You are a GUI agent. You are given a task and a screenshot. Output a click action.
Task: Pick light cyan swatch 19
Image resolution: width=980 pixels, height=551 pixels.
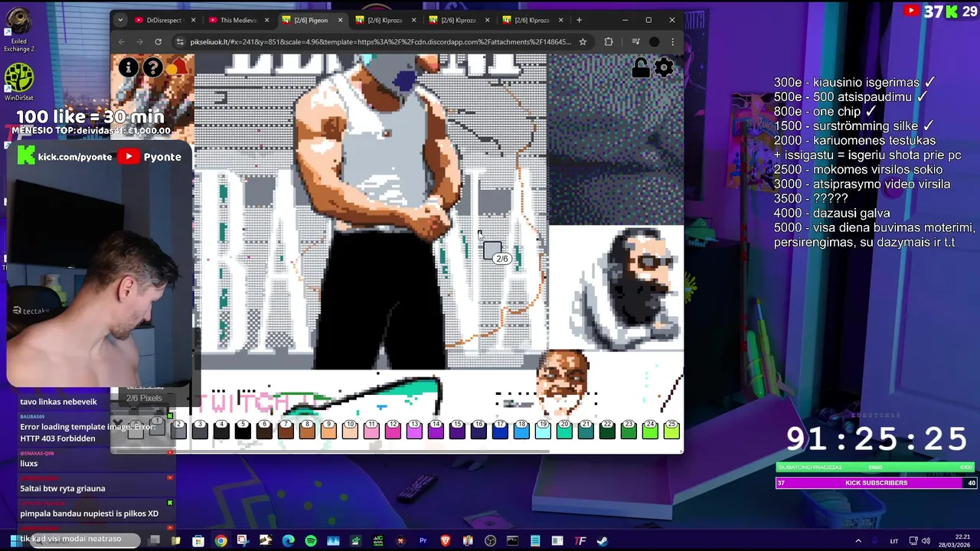(543, 429)
